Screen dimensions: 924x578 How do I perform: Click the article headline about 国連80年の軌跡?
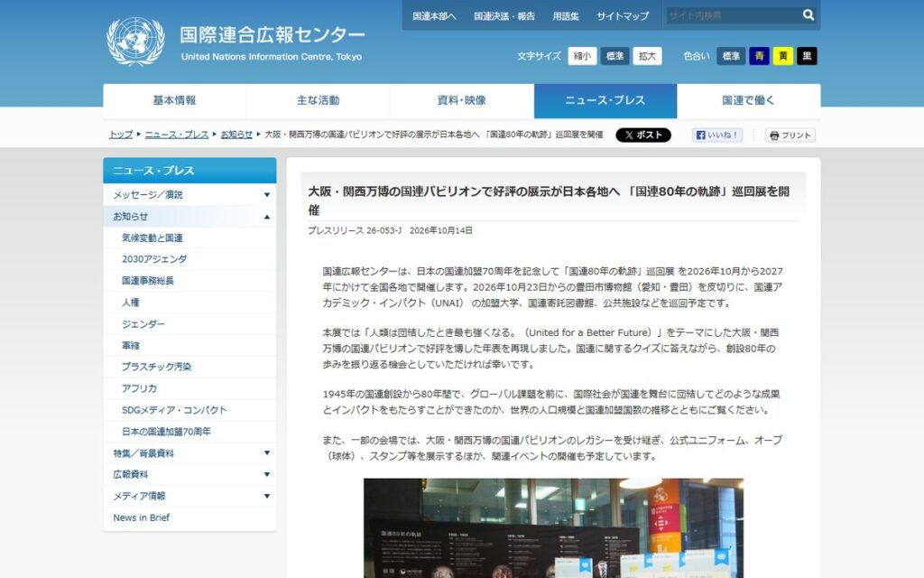(549, 200)
